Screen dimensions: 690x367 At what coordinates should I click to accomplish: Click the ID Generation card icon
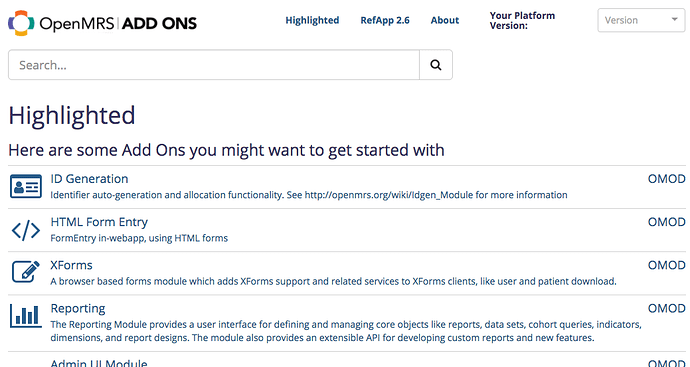coord(26,187)
